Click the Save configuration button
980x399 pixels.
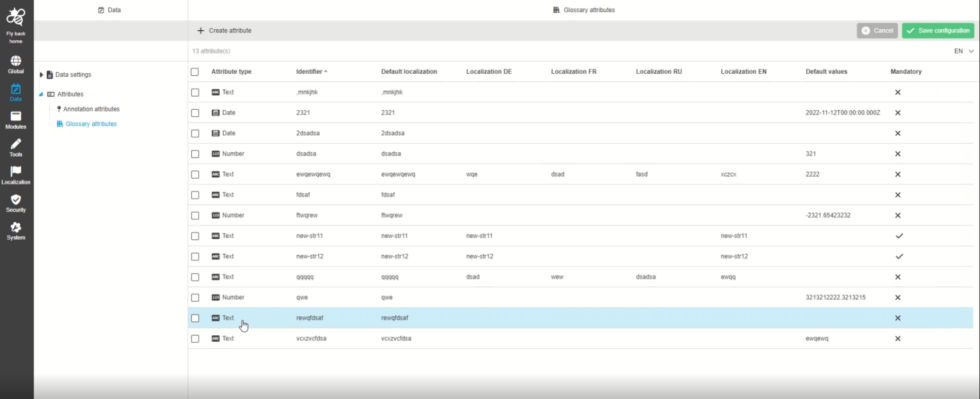pos(938,31)
